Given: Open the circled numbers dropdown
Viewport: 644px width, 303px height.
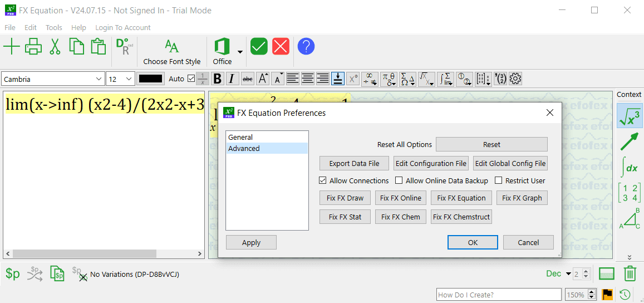Looking at the screenshot, I should tap(465, 79).
